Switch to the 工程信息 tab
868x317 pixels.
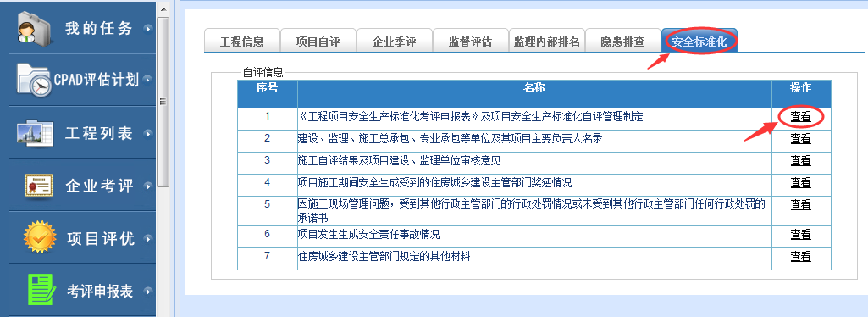pos(242,41)
